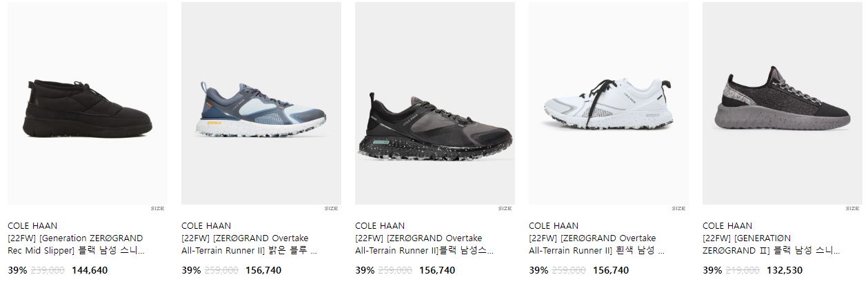Viewport: 868px width, 297px height.
Task: Open the 흰색 Overtake All-Terrain Runner II title
Action: [597, 245]
